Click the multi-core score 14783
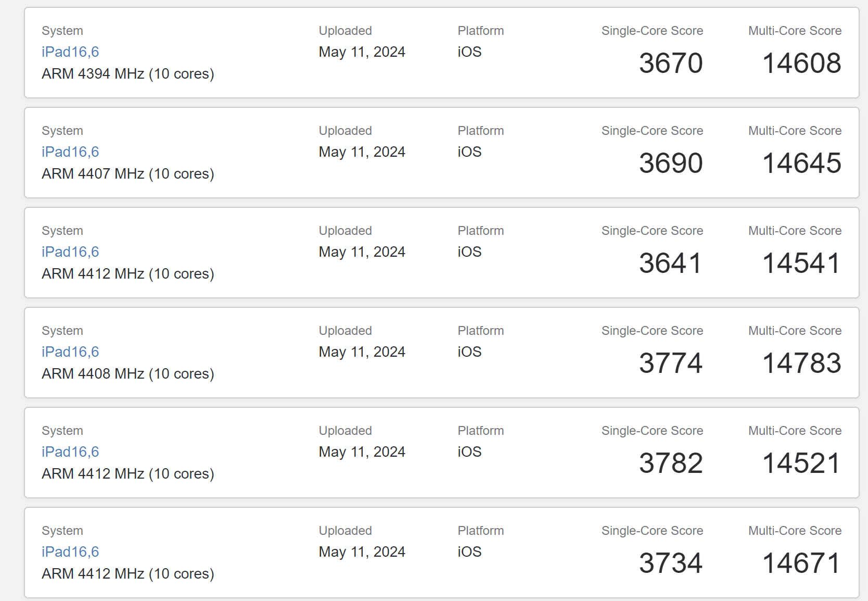 coord(801,363)
